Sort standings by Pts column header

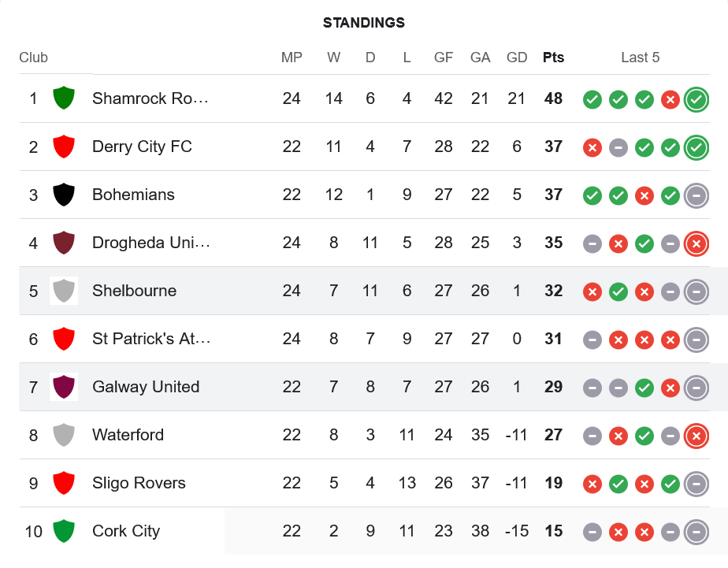pos(553,58)
